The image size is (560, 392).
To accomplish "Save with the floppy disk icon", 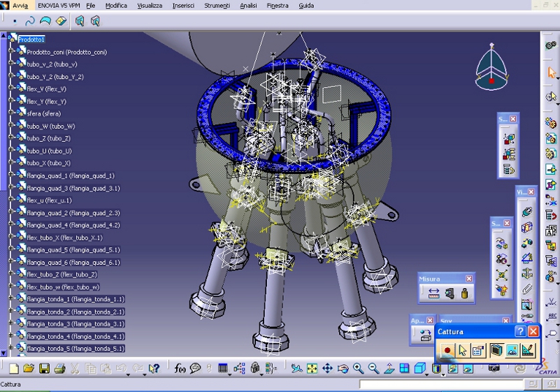I will point(44,368).
